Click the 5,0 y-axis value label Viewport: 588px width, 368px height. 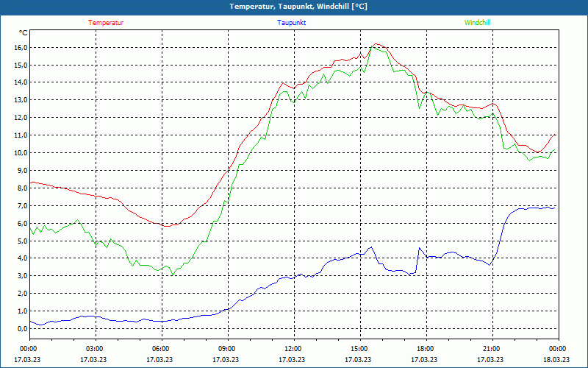tap(20, 241)
